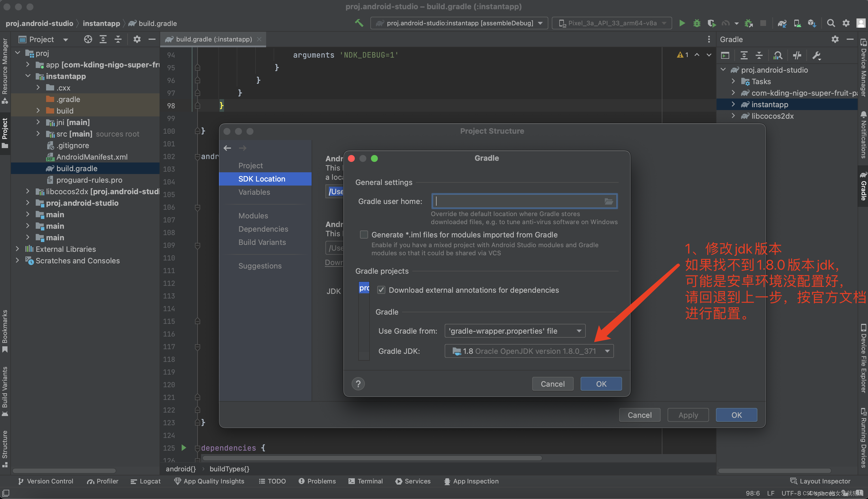The width and height of the screenshot is (868, 499).
Task: Collapse all nodes in Gradle panel
Action: (x=759, y=55)
